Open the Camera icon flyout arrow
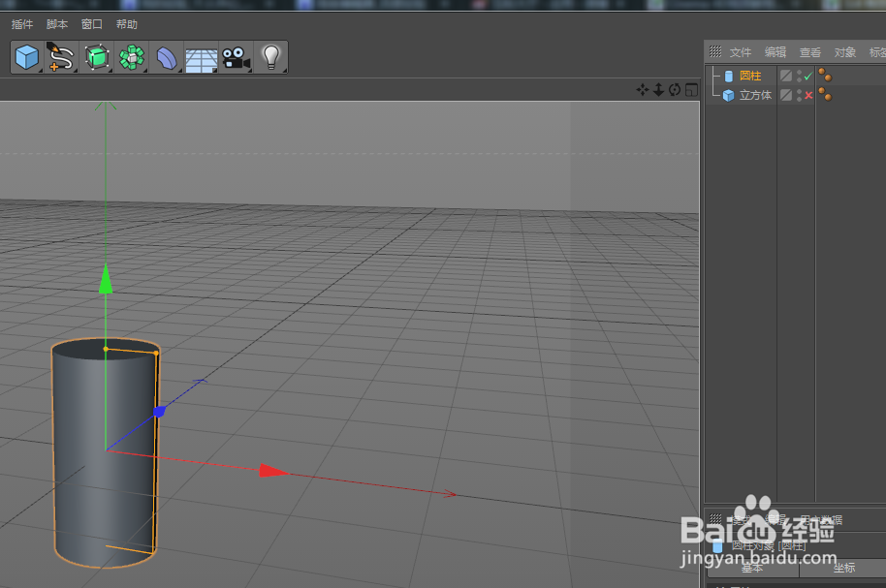 pyautogui.click(x=250, y=70)
